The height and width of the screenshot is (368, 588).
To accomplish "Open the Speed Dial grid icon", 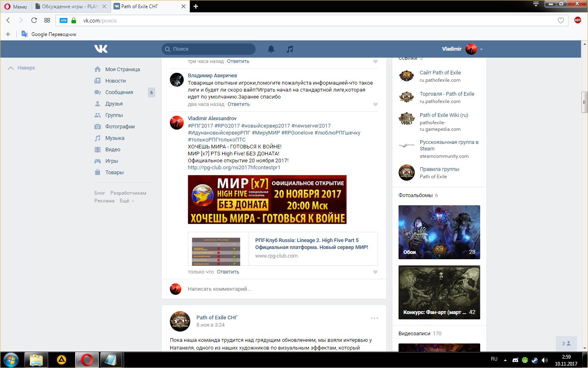I will coord(47,20).
